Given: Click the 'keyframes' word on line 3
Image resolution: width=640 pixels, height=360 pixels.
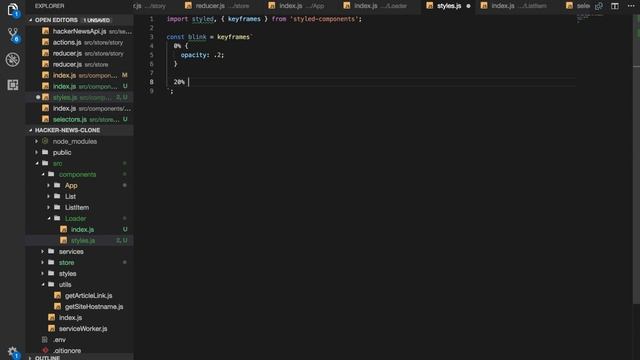Looking at the screenshot, I should coord(233,37).
